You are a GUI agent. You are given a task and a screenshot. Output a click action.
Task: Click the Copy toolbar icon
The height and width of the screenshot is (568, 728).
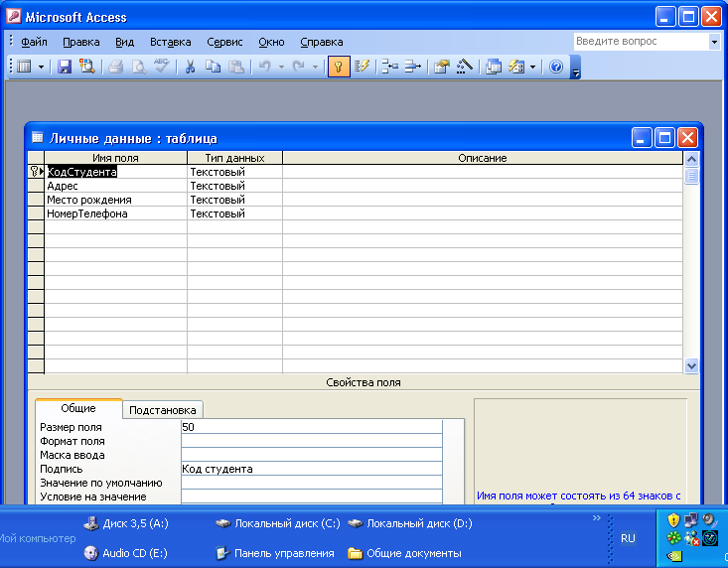pyautogui.click(x=213, y=67)
